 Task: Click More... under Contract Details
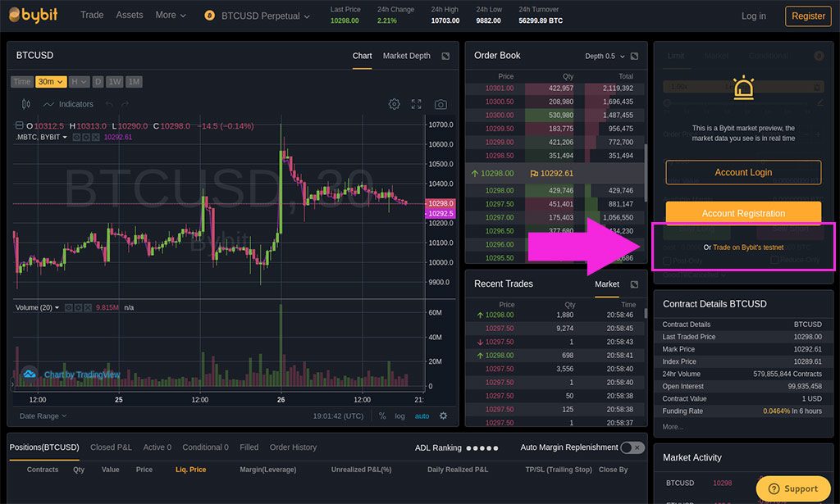pyautogui.click(x=673, y=427)
